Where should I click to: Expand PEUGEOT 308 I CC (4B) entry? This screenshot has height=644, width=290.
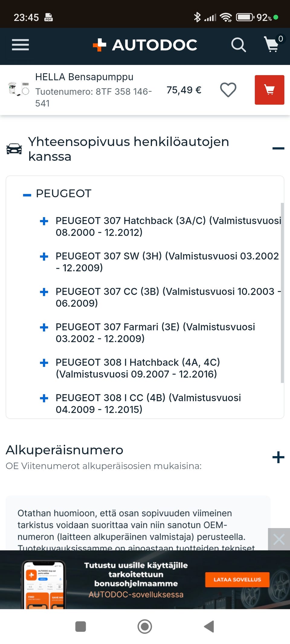pyautogui.click(x=44, y=398)
